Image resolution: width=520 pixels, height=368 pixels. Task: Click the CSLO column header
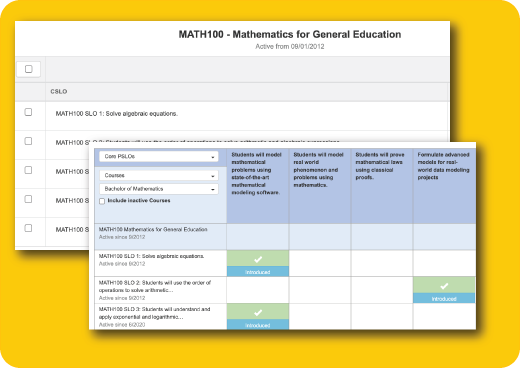(x=59, y=91)
